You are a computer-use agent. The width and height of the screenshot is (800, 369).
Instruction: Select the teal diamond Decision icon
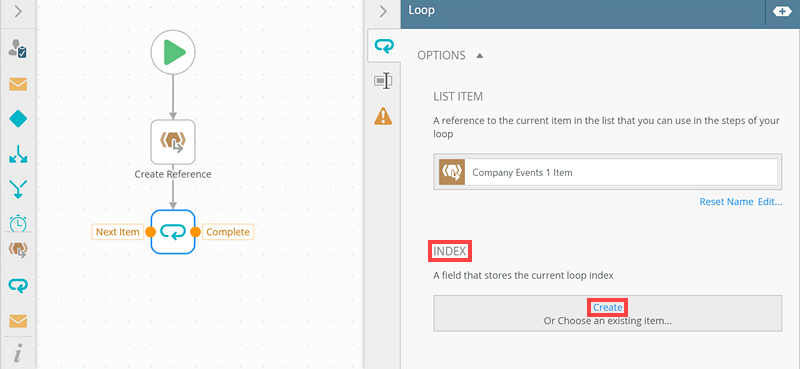click(x=18, y=119)
